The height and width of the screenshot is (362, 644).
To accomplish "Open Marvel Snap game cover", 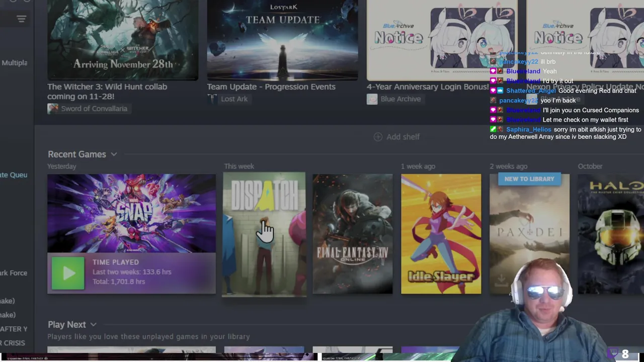I will point(131,213).
